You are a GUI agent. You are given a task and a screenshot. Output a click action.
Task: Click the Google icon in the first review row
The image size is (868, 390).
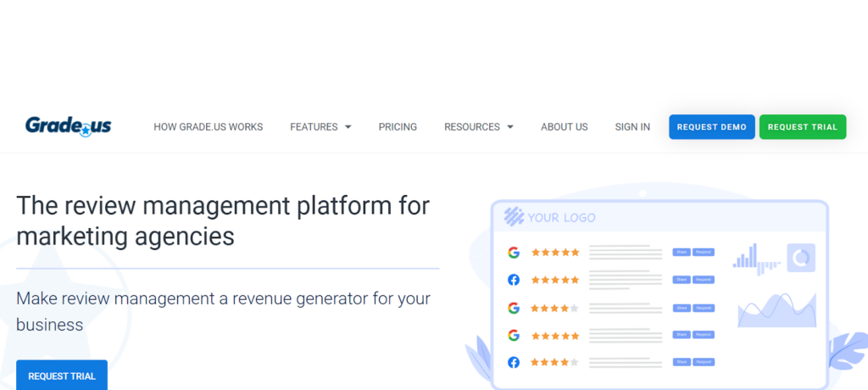[514, 252]
